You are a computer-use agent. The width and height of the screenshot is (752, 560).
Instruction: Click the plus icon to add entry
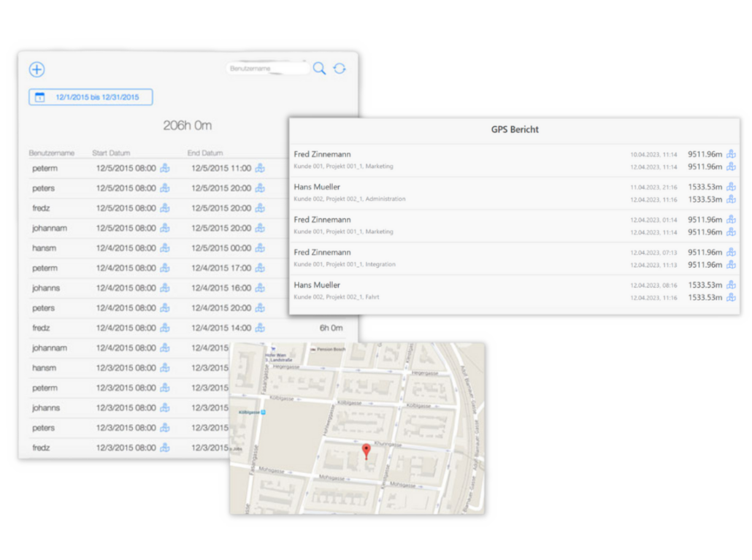click(37, 69)
